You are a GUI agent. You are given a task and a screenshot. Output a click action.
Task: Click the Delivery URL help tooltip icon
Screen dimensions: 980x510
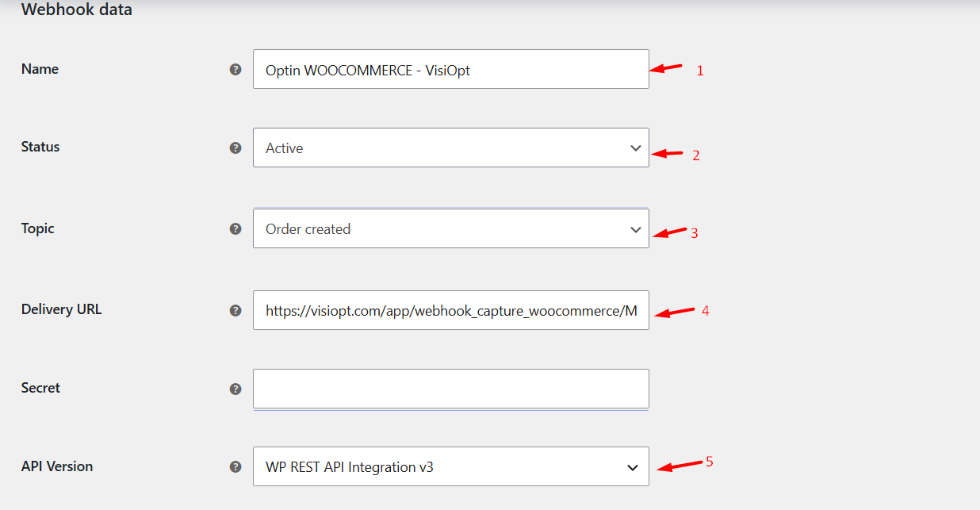coord(235,310)
